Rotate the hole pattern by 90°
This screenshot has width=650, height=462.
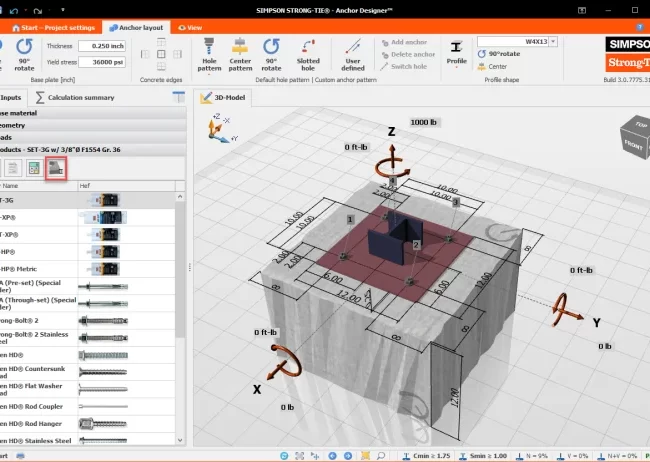point(271,55)
